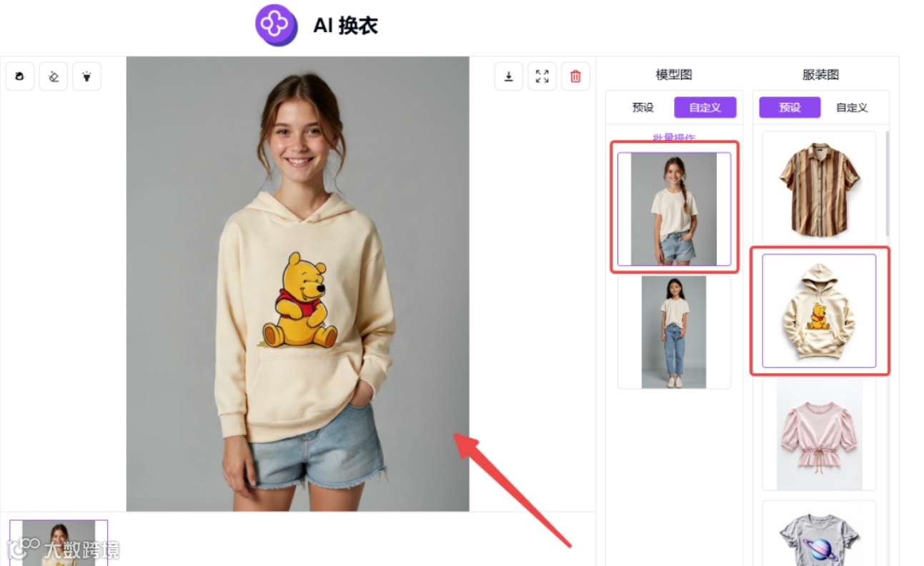The height and width of the screenshot is (566, 924).
Task: Choose the model in shorts with braid
Action: [x=674, y=209]
